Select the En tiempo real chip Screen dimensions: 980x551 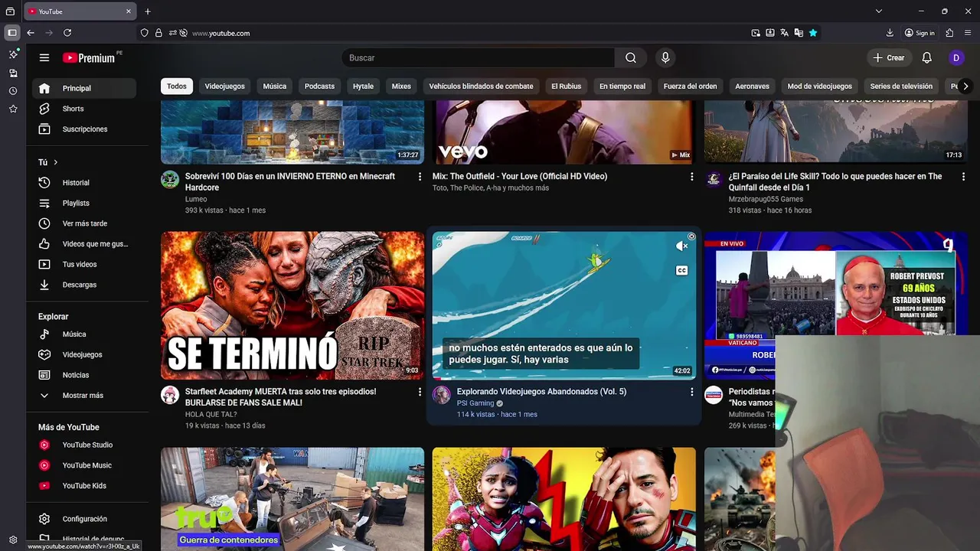[622, 86]
